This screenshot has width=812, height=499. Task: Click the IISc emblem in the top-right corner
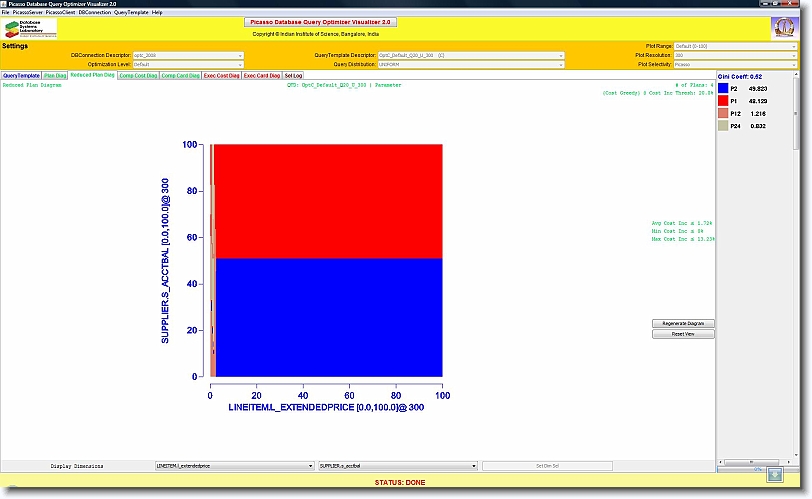point(785,28)
